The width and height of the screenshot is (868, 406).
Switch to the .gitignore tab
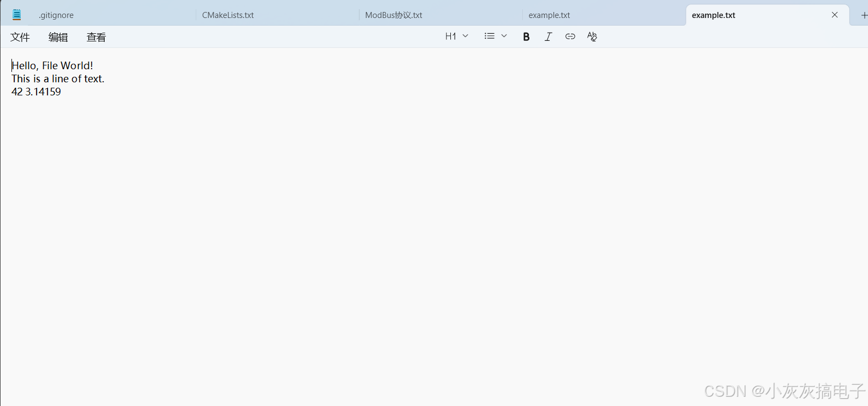(x=112, y=15)
